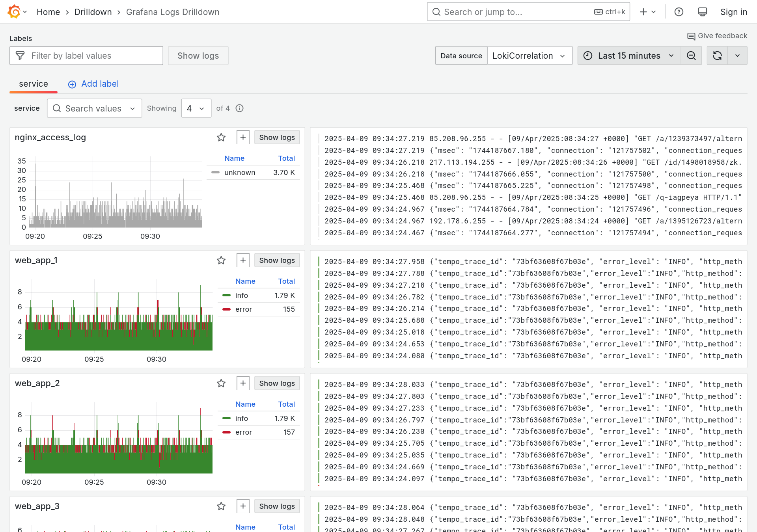The width and height of the screenshot is (757, 532).
Task: Show logs for web_app_3
Action: (x=277, y=506)
